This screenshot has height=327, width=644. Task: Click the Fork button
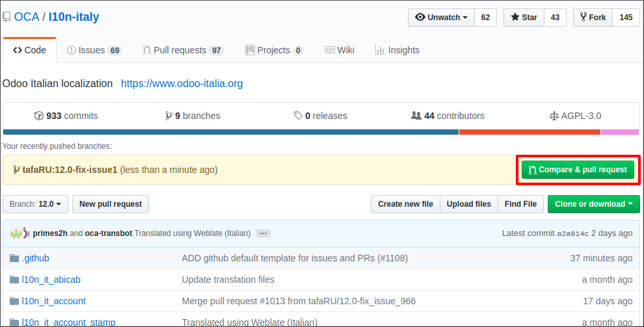coord(592,18)
